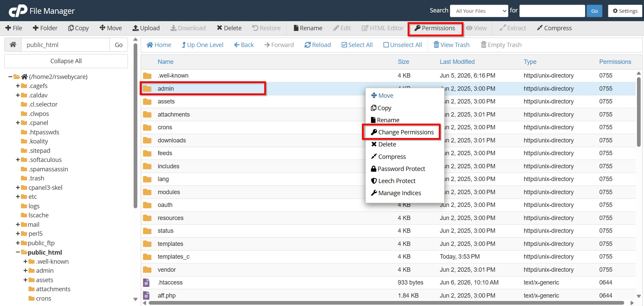Click the blue Go search button
The height and width of the screenshot is (306, 644).
pos(594,11)
